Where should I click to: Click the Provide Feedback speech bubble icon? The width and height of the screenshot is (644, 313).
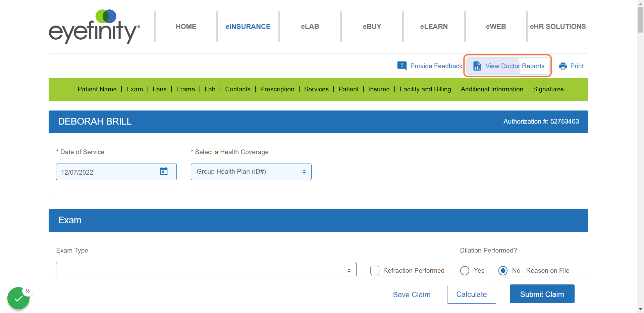pos(402,66)
